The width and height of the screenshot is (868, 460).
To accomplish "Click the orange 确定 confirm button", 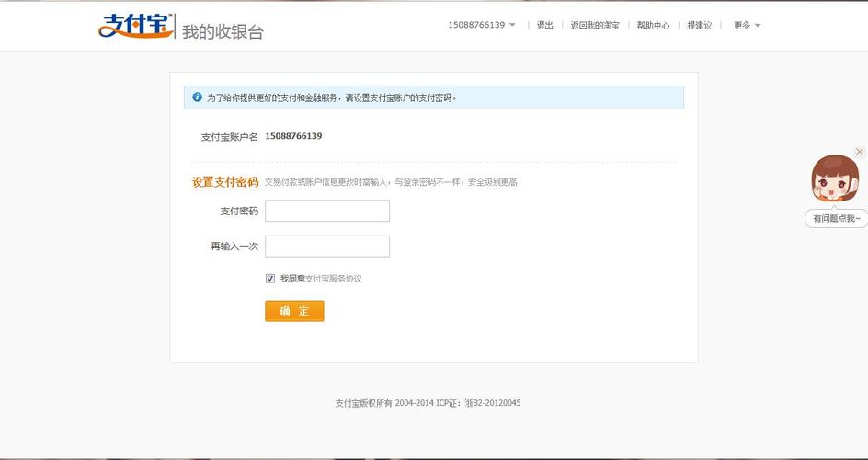I will pyautogui.click(x=294, y=311).
